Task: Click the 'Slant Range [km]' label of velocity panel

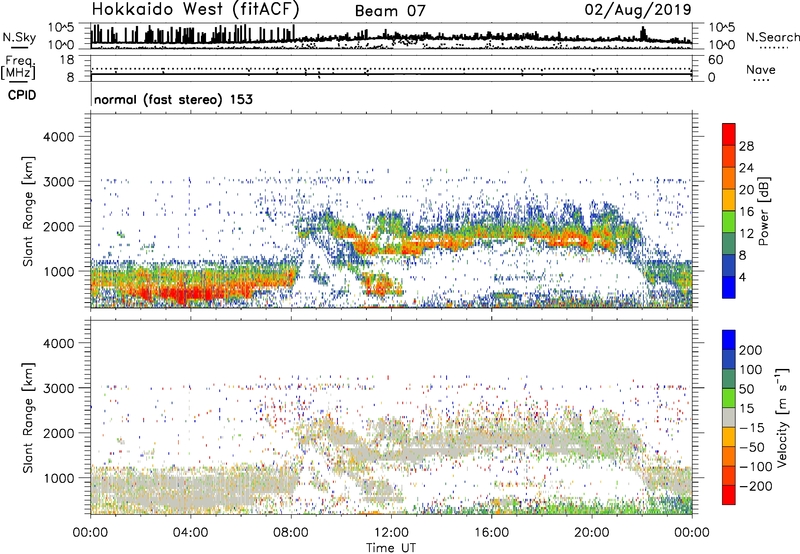Action: click(x=28, y=418)
